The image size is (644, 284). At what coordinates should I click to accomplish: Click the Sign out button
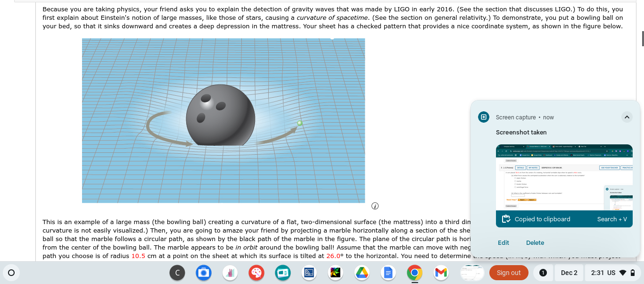point(509,273)
